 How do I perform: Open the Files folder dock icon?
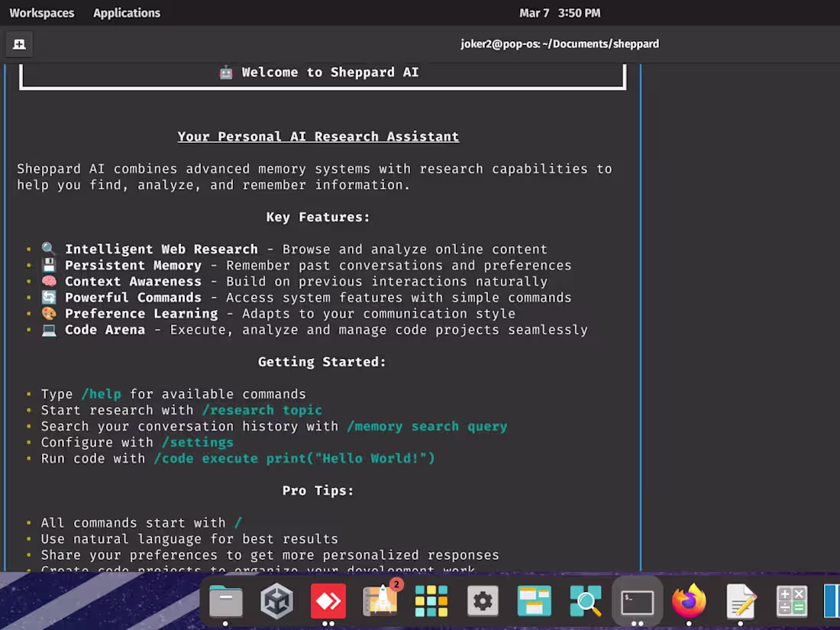pos(225,601)
